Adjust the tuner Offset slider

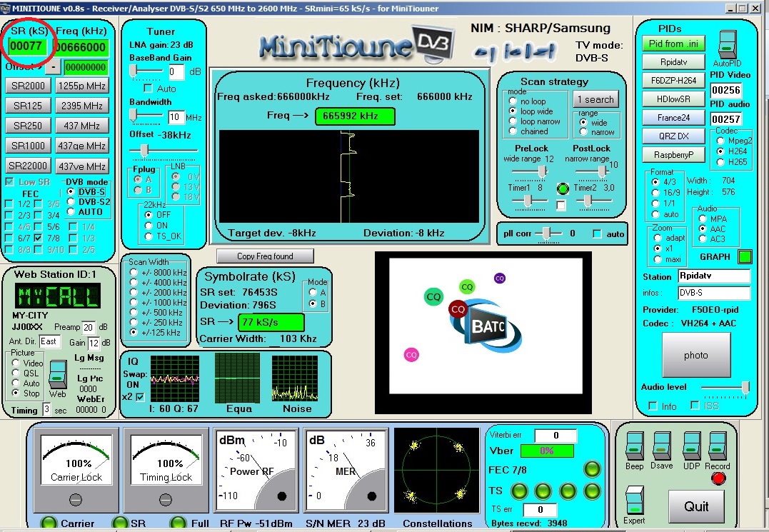[144, 151]
